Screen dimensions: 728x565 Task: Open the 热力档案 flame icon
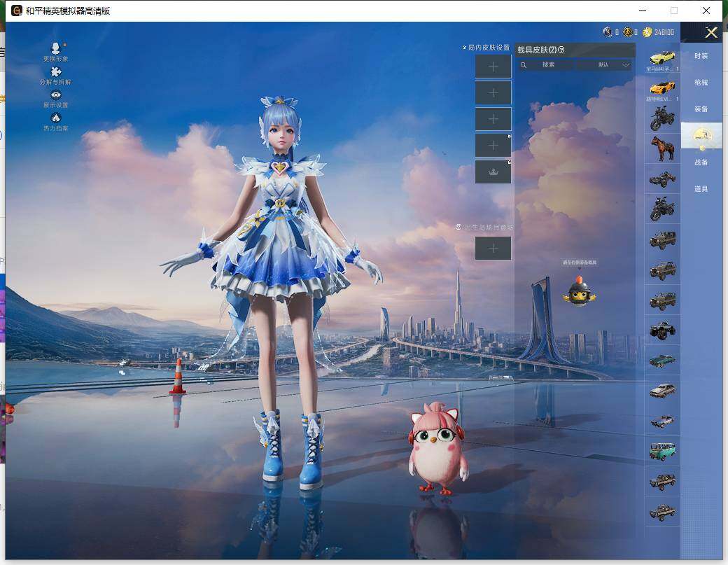click(56, 118)
